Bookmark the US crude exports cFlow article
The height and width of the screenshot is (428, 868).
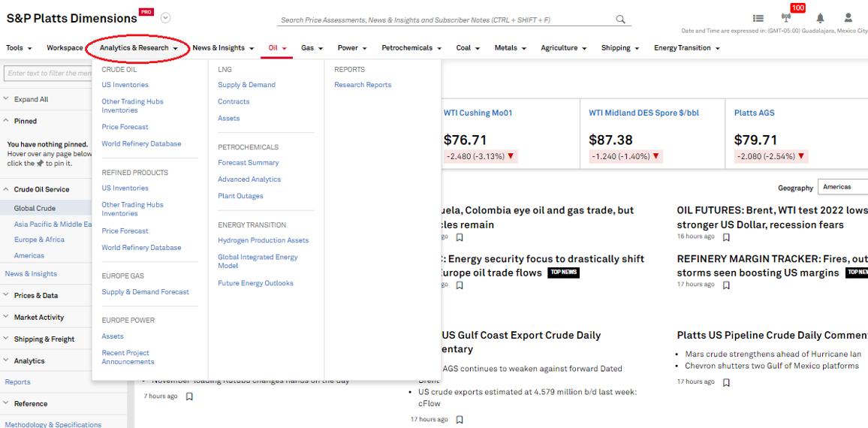point(460,420)
